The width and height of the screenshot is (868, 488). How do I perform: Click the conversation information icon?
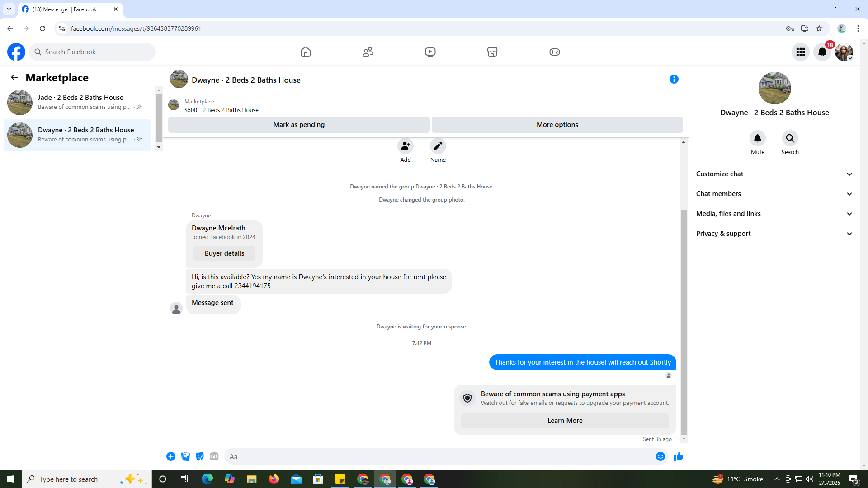tap(674, 79)
